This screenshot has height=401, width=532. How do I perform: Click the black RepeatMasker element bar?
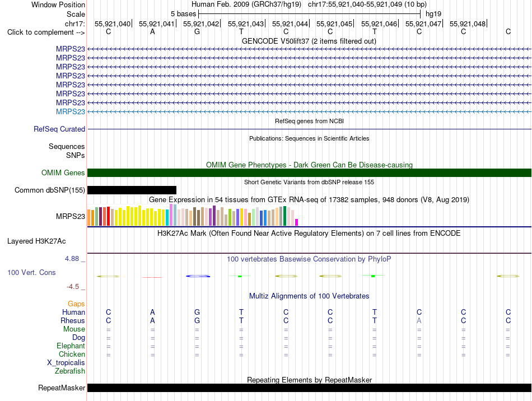point(310,388)
